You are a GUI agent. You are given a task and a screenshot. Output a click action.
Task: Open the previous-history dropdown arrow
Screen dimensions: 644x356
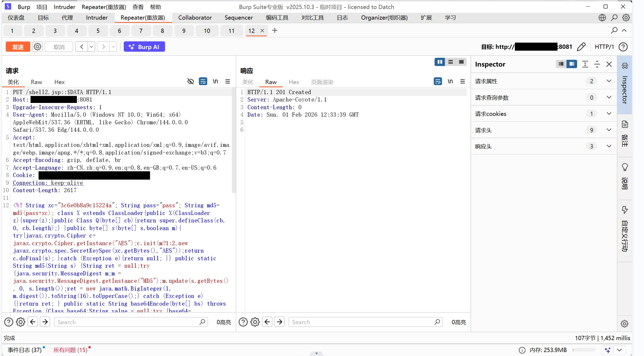pyautogui.click(x=91, y=47)
